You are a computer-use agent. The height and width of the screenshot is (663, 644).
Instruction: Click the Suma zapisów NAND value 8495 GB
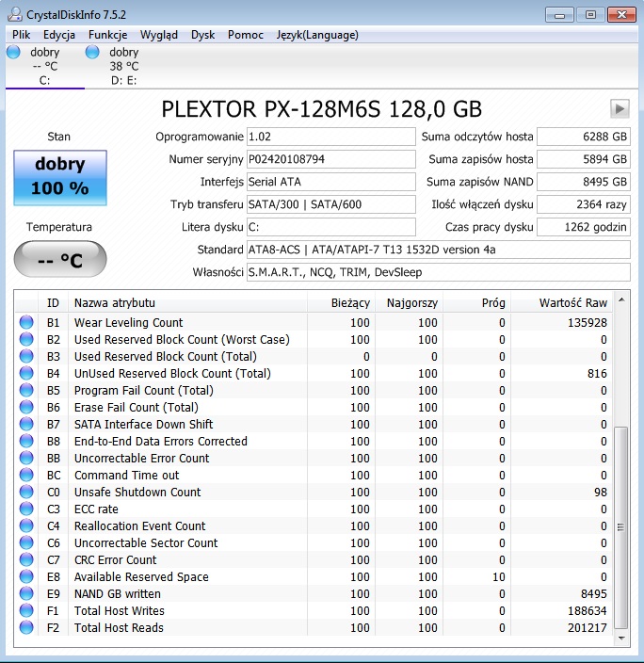[584, 182]
